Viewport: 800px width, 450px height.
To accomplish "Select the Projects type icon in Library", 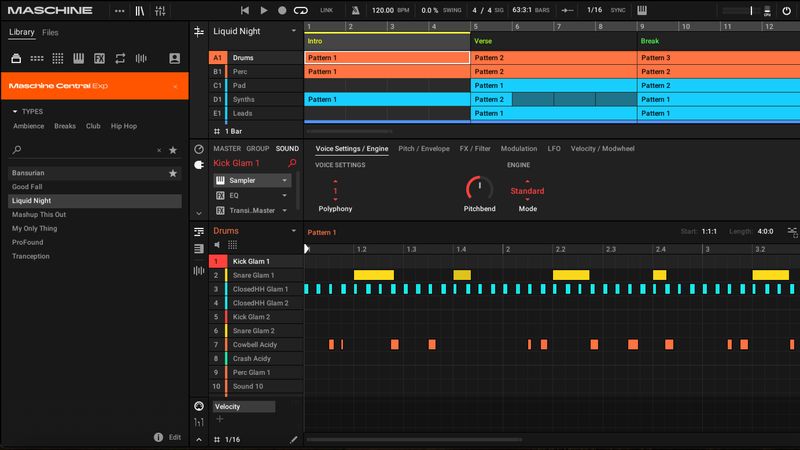I will tap(16, 58).
